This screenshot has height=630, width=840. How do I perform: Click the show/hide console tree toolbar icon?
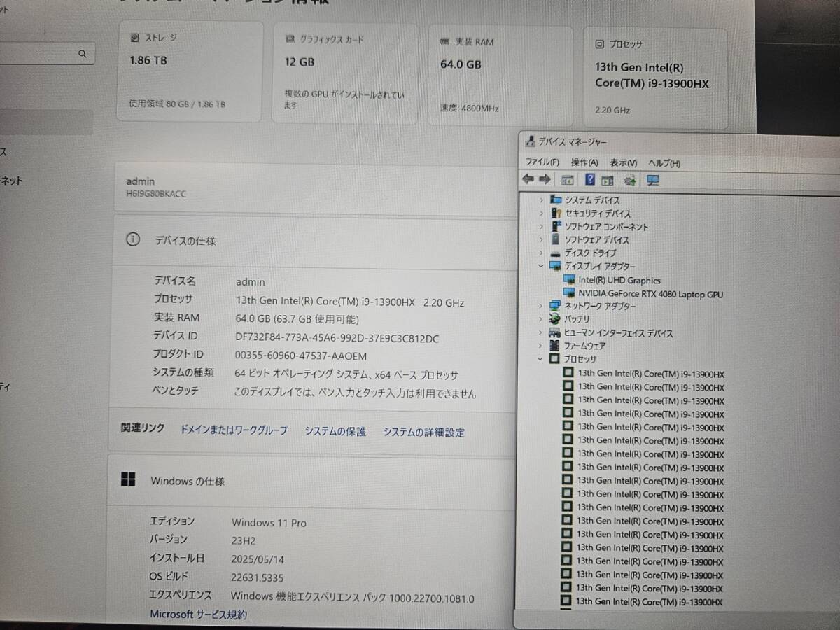click(x=567, y=181)
